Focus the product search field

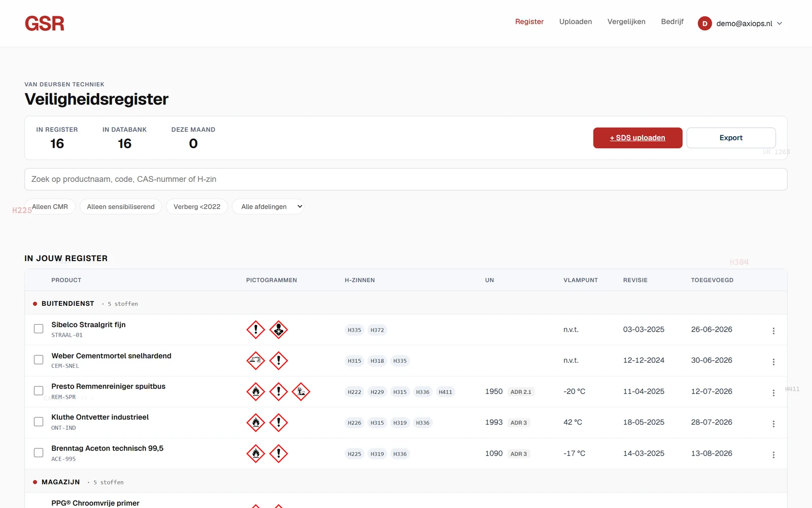click(x=406, y=179)
